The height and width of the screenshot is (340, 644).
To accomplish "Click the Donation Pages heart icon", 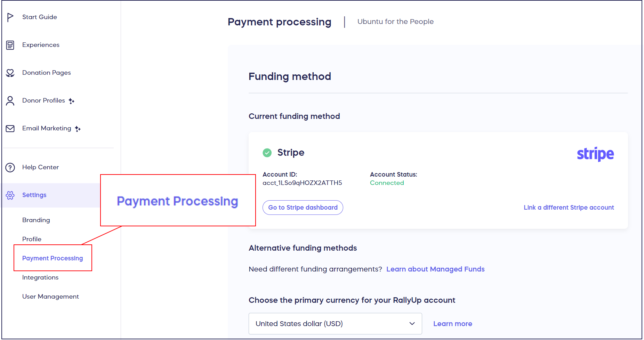I will (10, 73).
